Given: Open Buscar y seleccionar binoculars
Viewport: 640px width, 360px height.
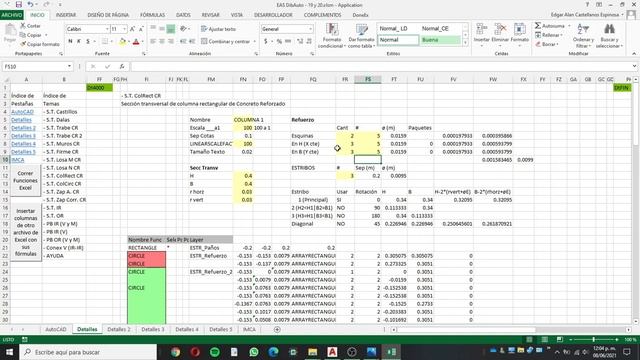Looking at the screenshot, I should click(x=609, y=36).
